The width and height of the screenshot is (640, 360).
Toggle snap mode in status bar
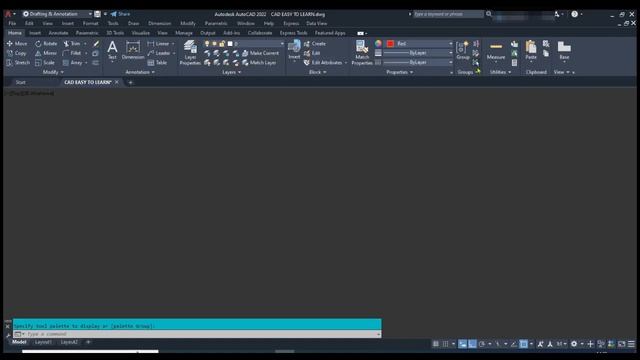coord(445,344)
